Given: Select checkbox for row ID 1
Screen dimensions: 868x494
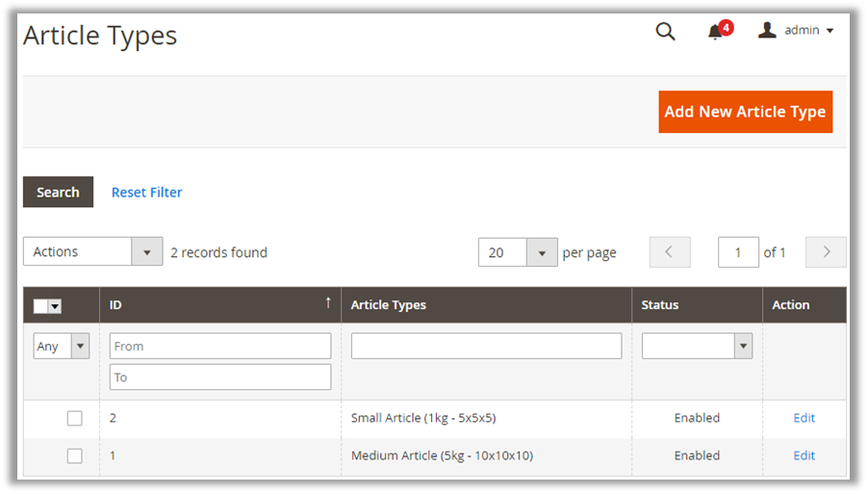Looking at the screenshot, I should point(75,455).
